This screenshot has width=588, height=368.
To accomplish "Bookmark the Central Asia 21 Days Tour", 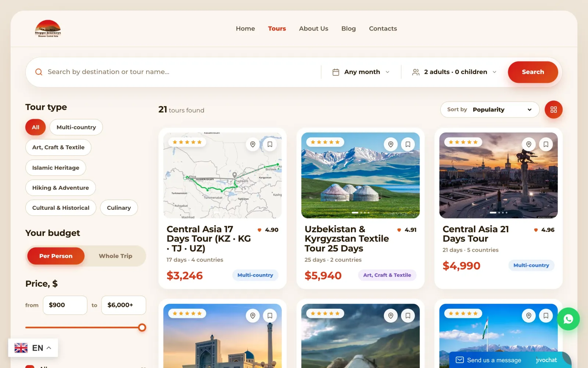I will click(546, 144).
